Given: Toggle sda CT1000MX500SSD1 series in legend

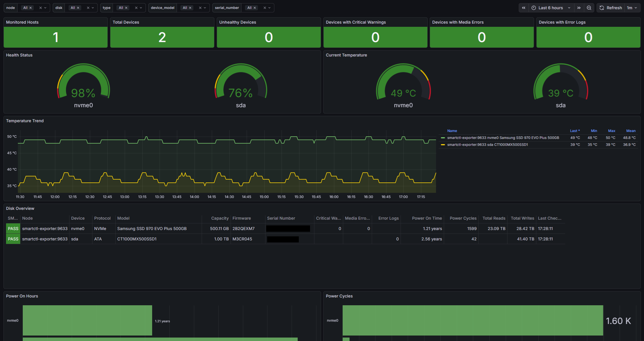Looking at the screenshot, I should click(x=488, y=145).
